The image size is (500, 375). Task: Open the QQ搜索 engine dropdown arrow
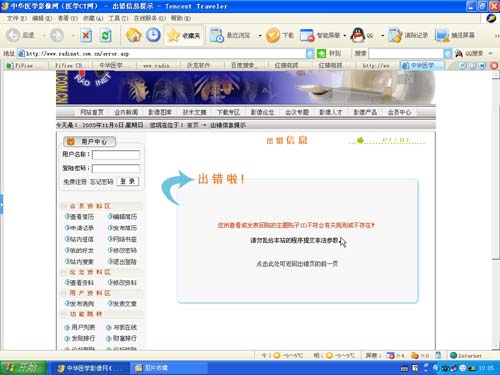pos(490,53)
